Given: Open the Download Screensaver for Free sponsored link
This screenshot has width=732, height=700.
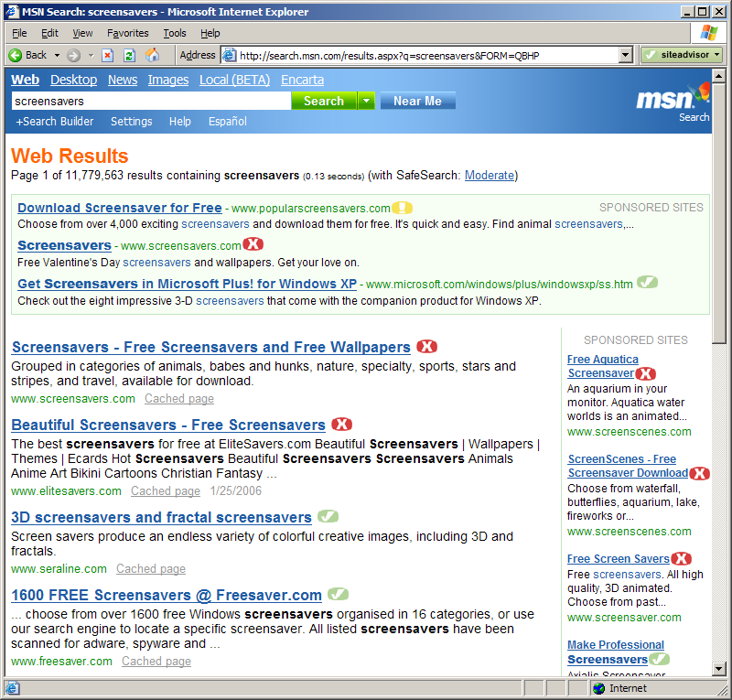Looking at the screenshot, I should (x=120, y=208).
